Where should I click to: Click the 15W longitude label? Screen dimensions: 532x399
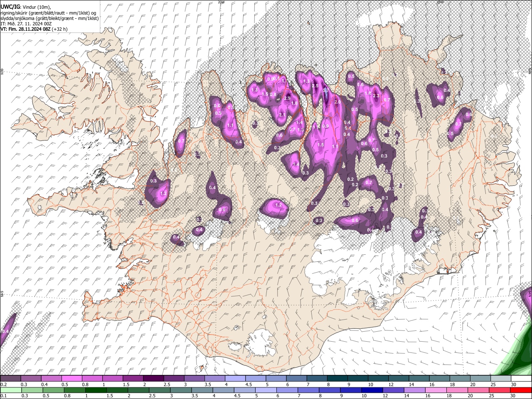(x=440, y=2)
